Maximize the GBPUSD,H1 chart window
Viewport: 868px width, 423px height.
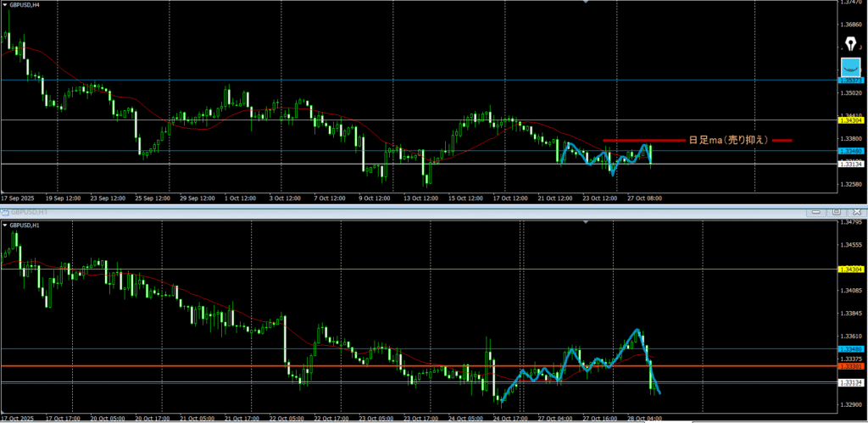tap(836, 210)
